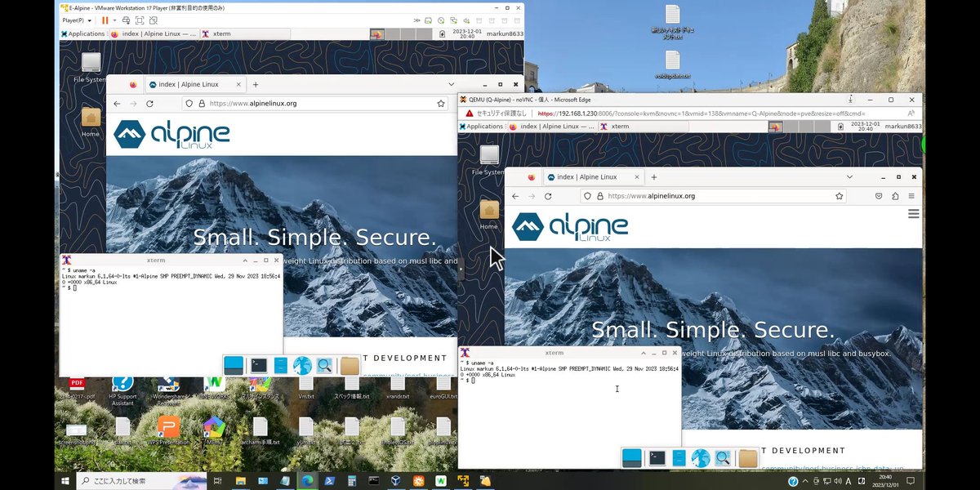Open PowerShell icon on Windows taskbar
980x490 pixels.
tap(330, 481)
